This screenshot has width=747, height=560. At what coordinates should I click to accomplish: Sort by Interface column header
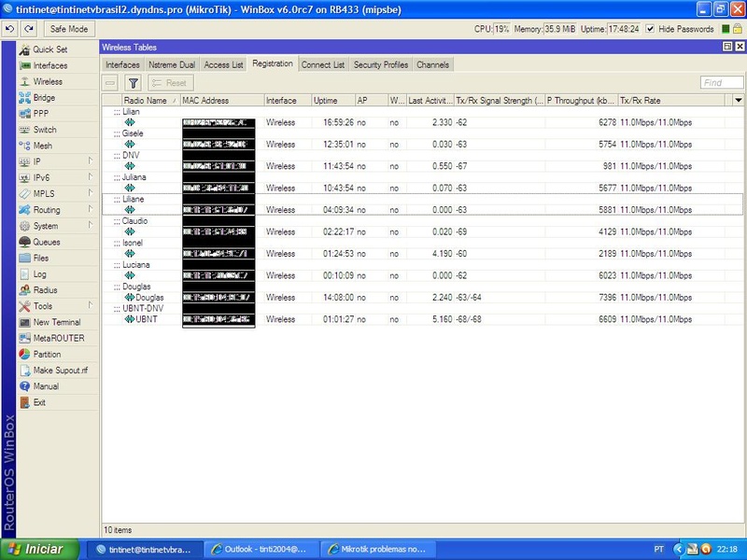point(288,101)
